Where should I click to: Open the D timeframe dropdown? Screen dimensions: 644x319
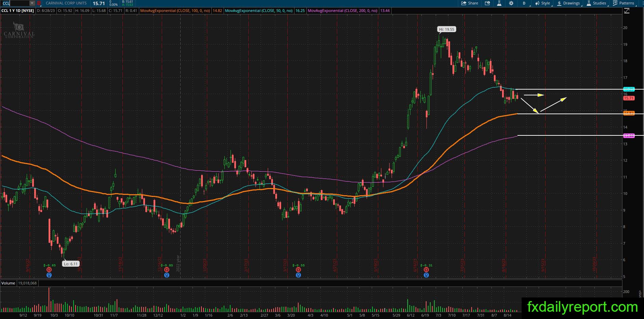[x=525, y=3]
